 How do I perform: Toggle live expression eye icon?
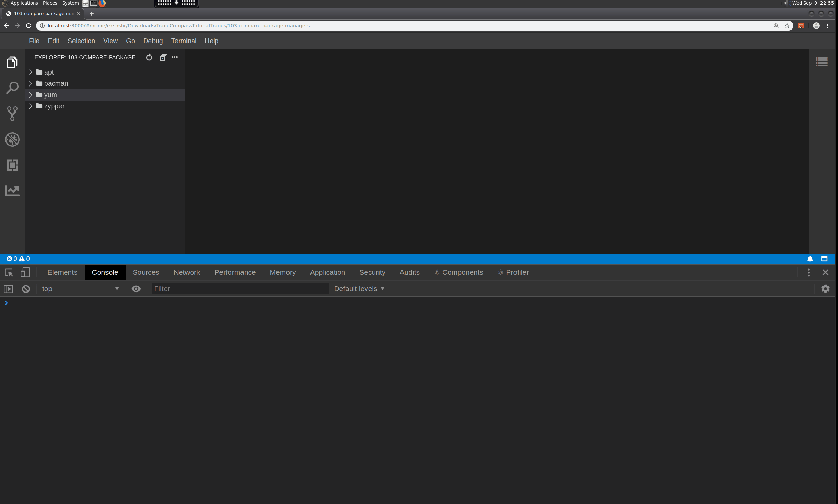(x=136, y=289)
